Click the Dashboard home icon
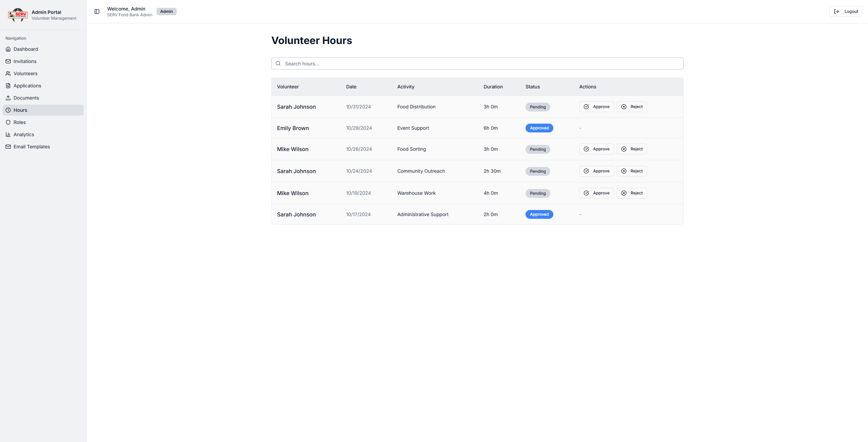The height and width of the screenshot is (442, 868). point(8,49)
